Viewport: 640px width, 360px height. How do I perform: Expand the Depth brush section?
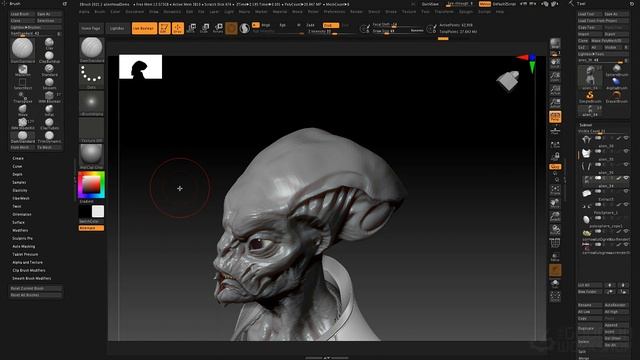click(x=18, y=174)
